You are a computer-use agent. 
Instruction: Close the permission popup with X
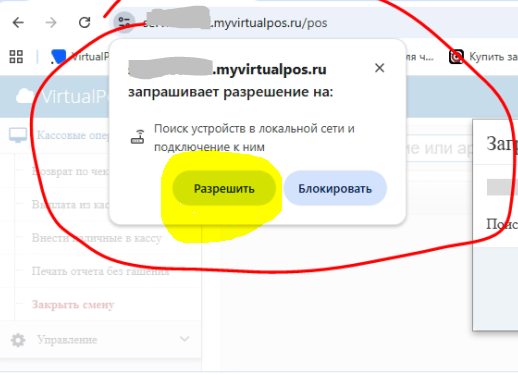click(379, 68)
